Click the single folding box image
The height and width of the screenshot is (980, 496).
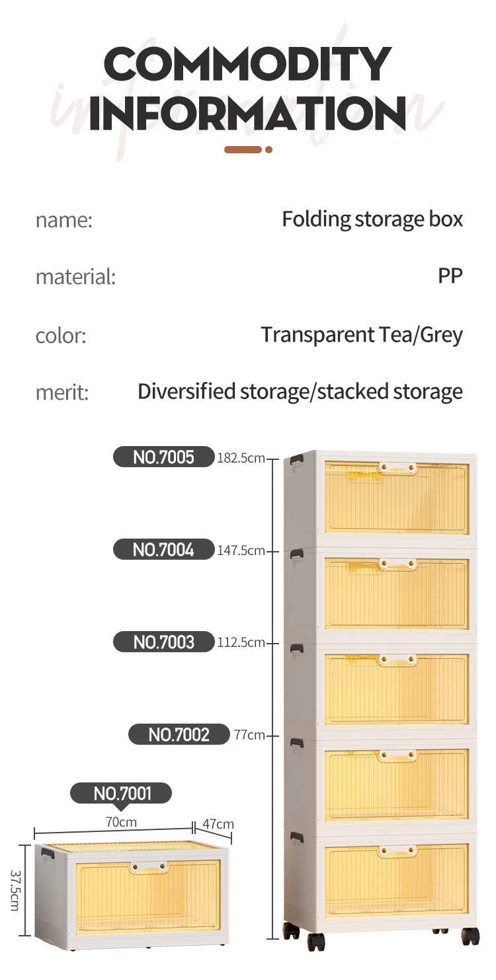click(132, 895)
